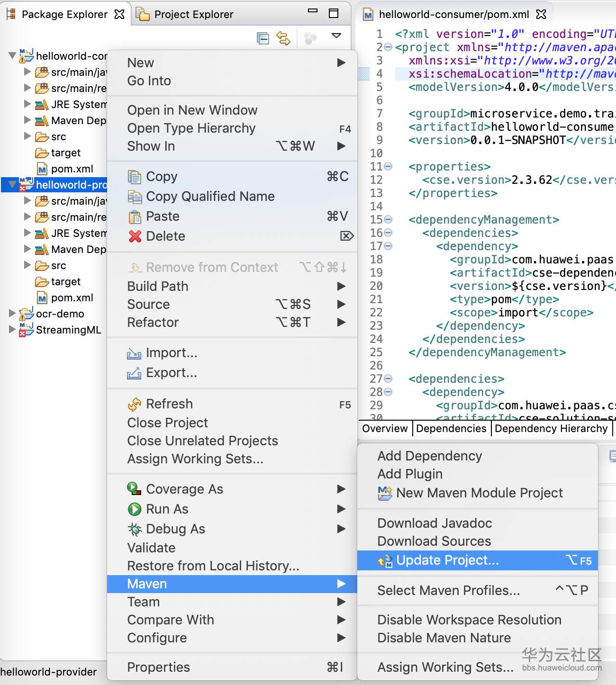Switch to the Overview tab of the POM editor

coord(385,429)
